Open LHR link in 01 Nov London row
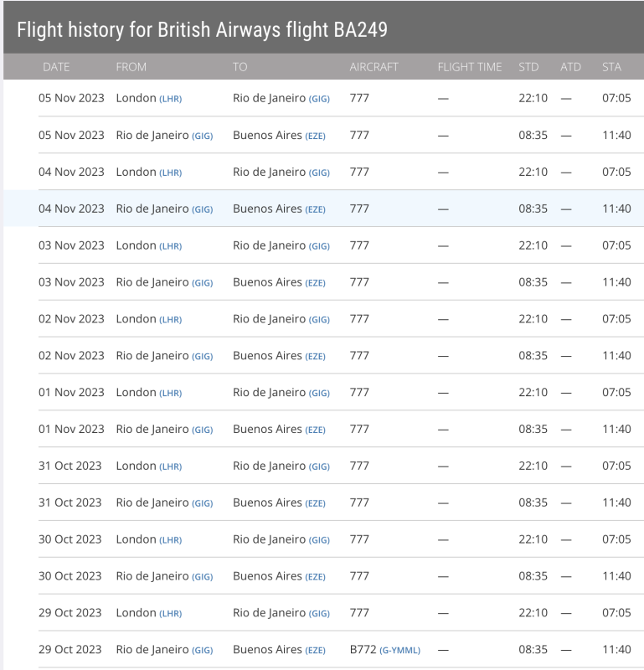The image size is (644, 670). coord(171,393)
